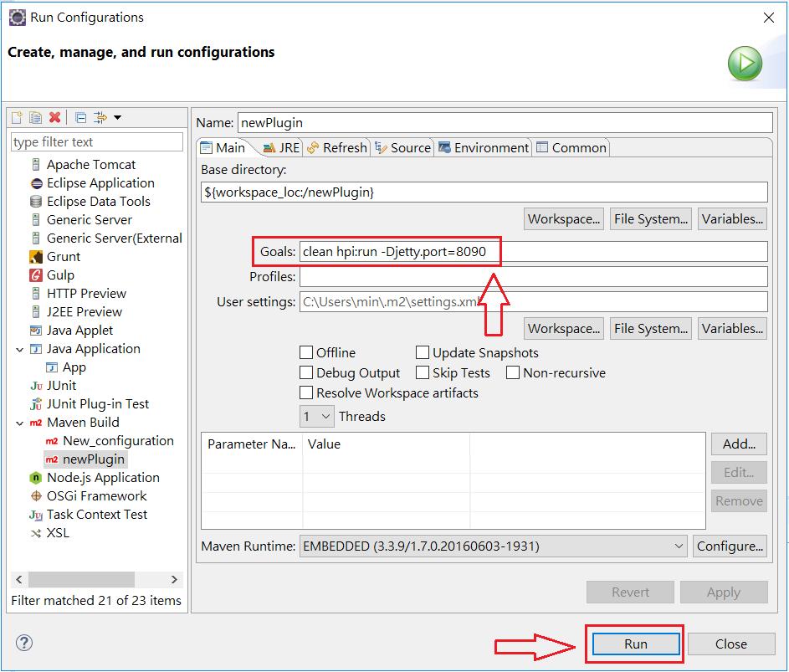Viewport: 789px width, 672px height.
Task: Collapse the Java Application tree node
Action: pos(19,349)
